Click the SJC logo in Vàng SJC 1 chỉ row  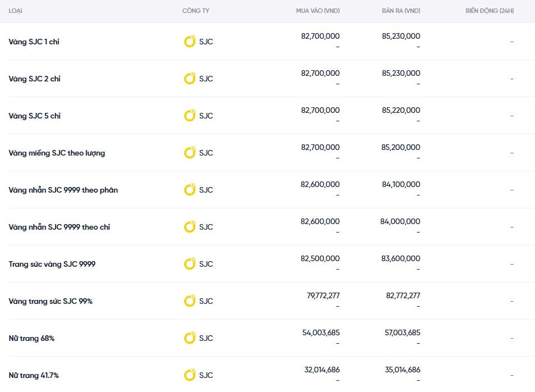(190, 42)
